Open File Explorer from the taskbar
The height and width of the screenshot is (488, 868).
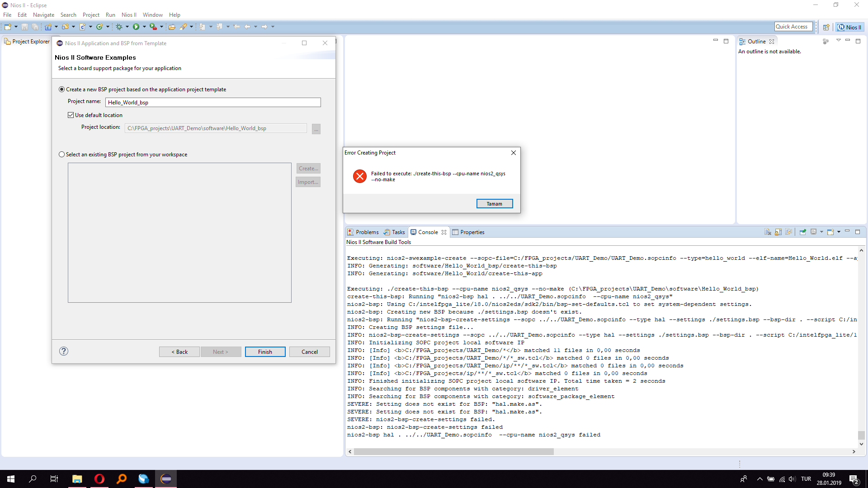tap(77, 479)
